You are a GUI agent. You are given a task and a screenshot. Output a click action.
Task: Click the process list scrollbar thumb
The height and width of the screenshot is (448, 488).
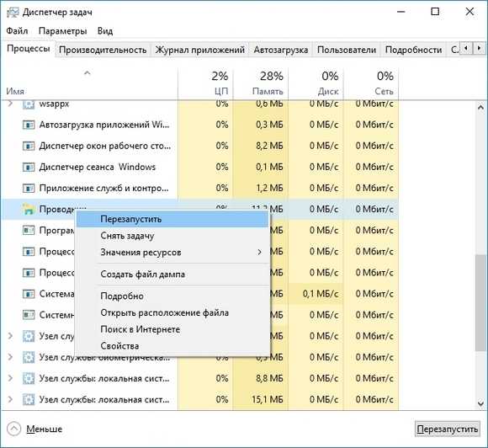tap(480, 303)
